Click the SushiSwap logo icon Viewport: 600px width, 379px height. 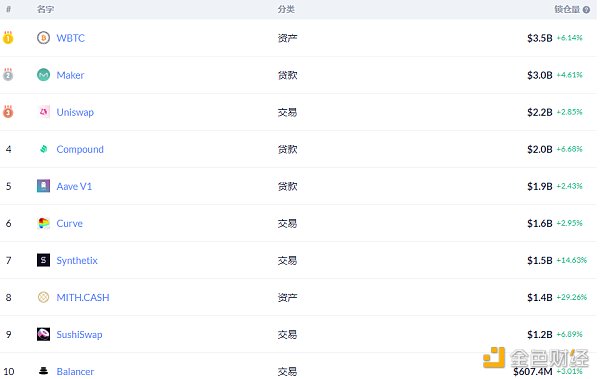pyautogui.click(x=43, y=334)
